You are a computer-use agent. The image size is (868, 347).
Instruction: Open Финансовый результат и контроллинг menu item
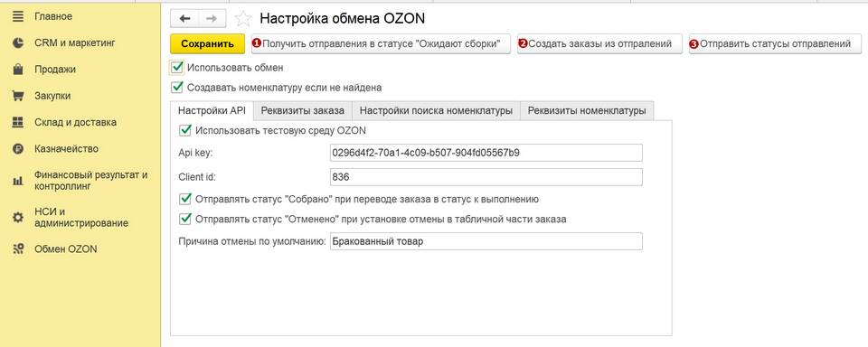click(90, 181)
